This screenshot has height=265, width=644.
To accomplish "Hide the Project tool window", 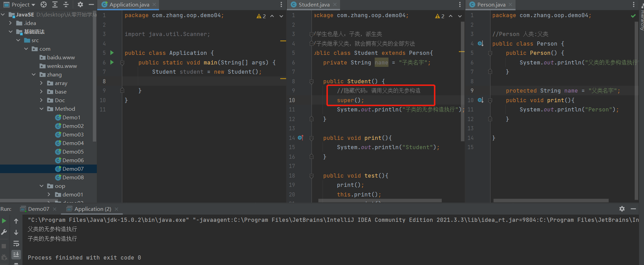I will pyautogui.click(x=91, y=4).
